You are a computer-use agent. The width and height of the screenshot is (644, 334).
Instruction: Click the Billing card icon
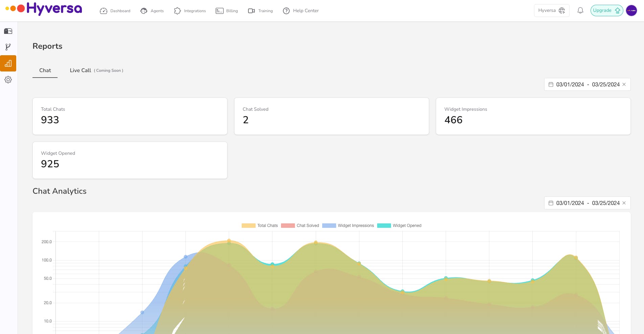[x=219, y=11]
